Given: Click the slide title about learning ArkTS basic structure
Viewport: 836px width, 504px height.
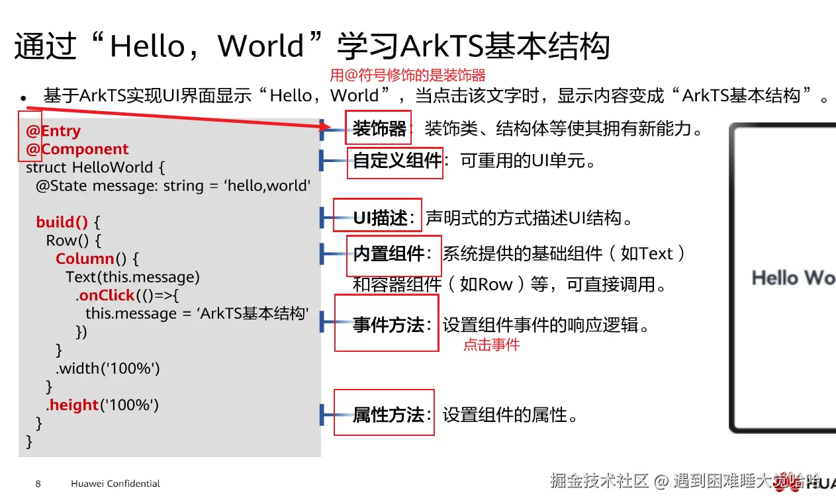Looking at the screenshot, I should point(312,47).
